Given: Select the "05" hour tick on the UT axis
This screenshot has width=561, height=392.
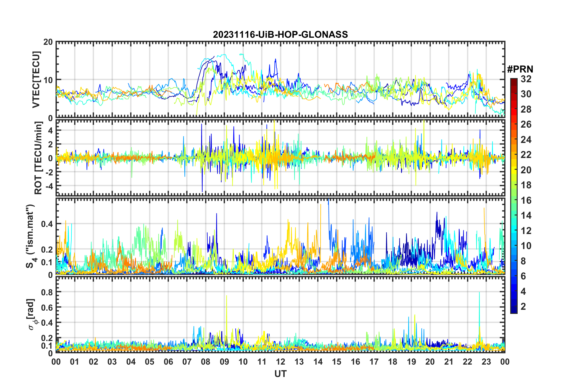Looking at the screenshot, I should click(150, 362).
